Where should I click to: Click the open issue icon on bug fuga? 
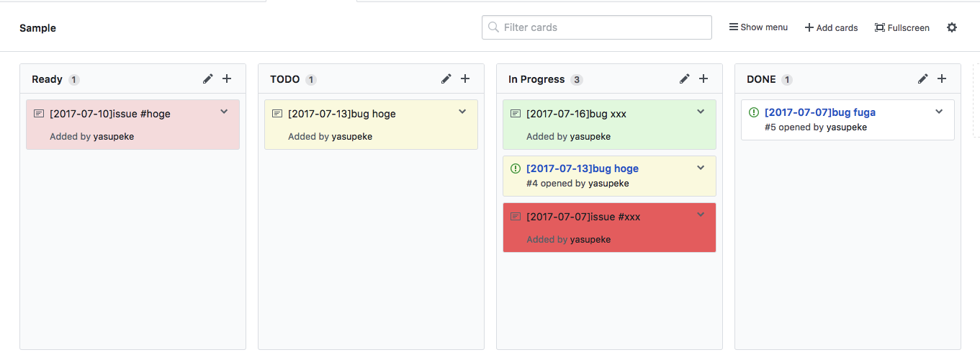coord(754,112)
